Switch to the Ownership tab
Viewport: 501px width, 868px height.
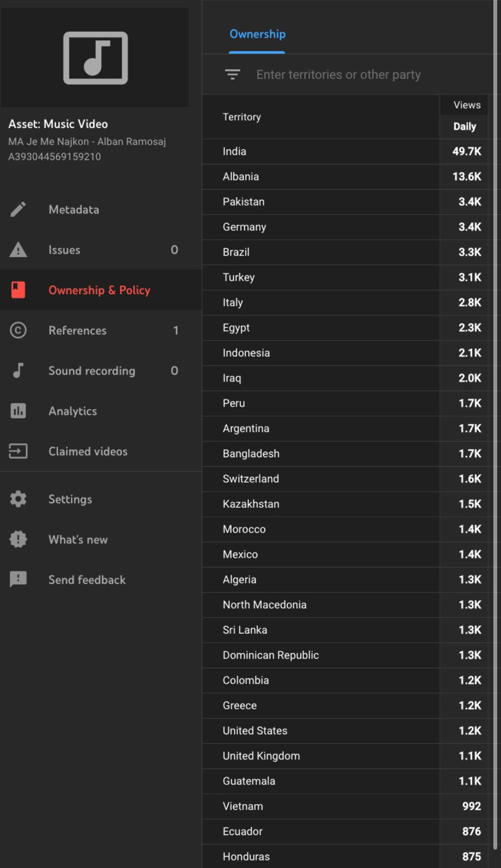click(x=257, y=34)
